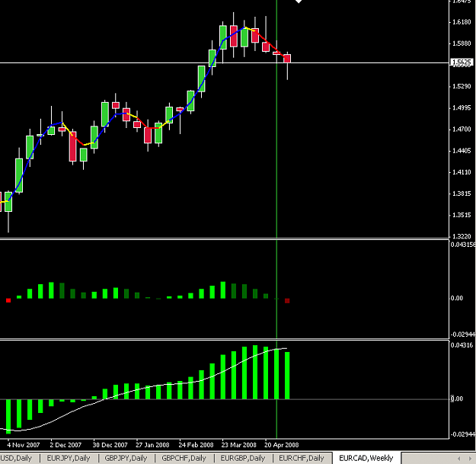
Task: Click the 4 Nov 2007 date label
Action: (x=24, y=445)
